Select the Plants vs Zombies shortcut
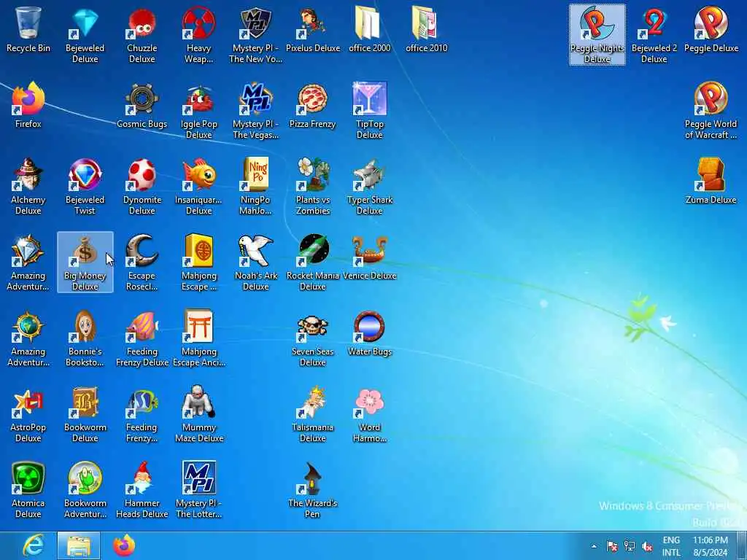 [x=313, y=186]
